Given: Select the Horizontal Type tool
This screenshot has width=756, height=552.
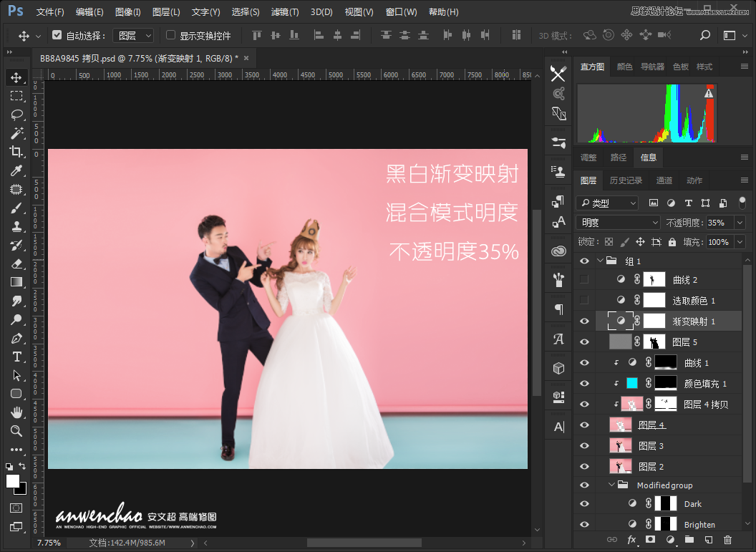Looking at the screenshot, I should (17, 357).
